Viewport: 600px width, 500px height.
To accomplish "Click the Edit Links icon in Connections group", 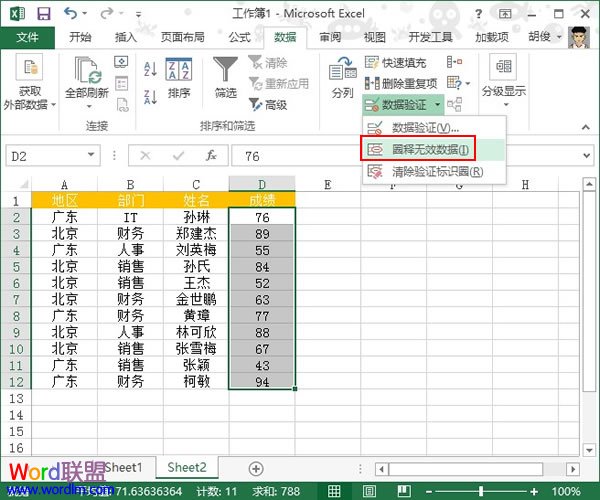I will click(x=122, y=104).
